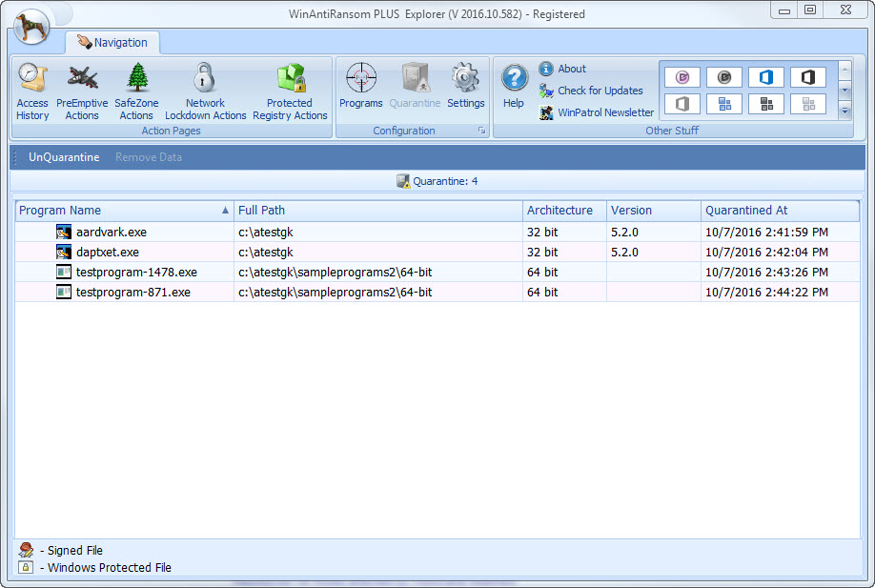Click the purple round icon in Other Stuff panel

click(682, 77)
